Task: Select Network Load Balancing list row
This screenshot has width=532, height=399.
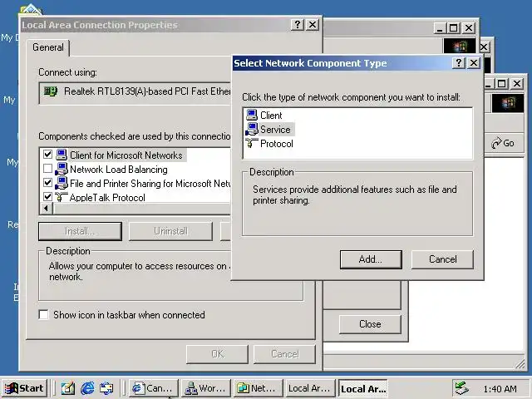Action: pyautogui.click(x=135, y=169)
